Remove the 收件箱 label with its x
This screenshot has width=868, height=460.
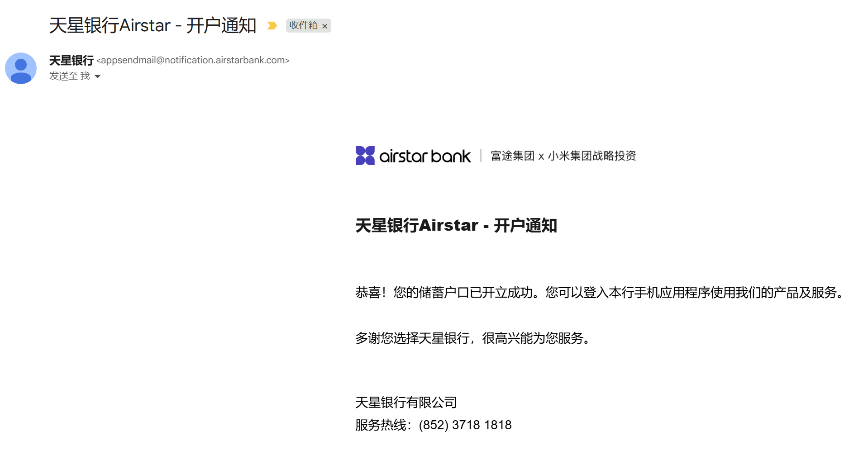[324, 26]
